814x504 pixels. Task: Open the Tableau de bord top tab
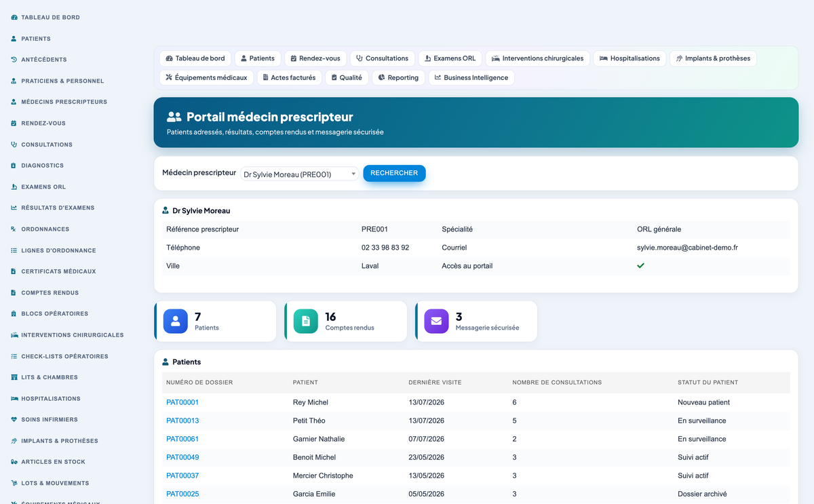[195, 58]
